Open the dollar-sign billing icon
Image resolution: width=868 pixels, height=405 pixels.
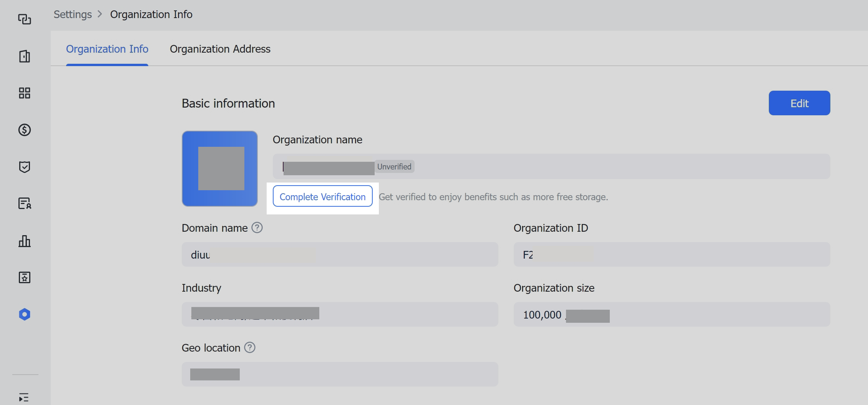click(25, 130)
